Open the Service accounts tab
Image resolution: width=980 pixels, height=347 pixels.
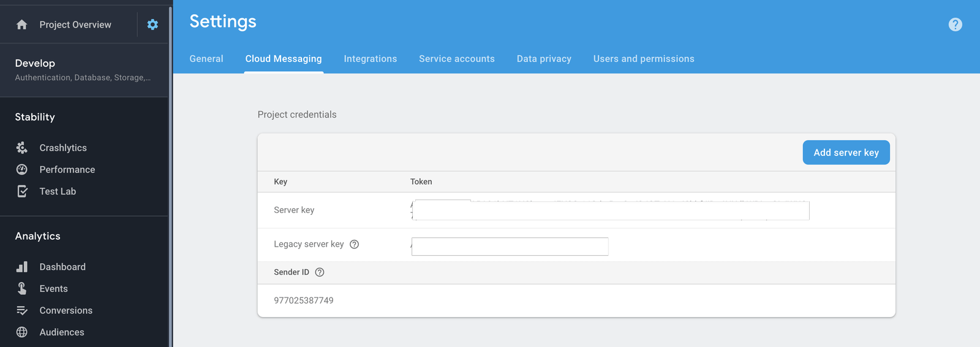[x=457, y=59]
